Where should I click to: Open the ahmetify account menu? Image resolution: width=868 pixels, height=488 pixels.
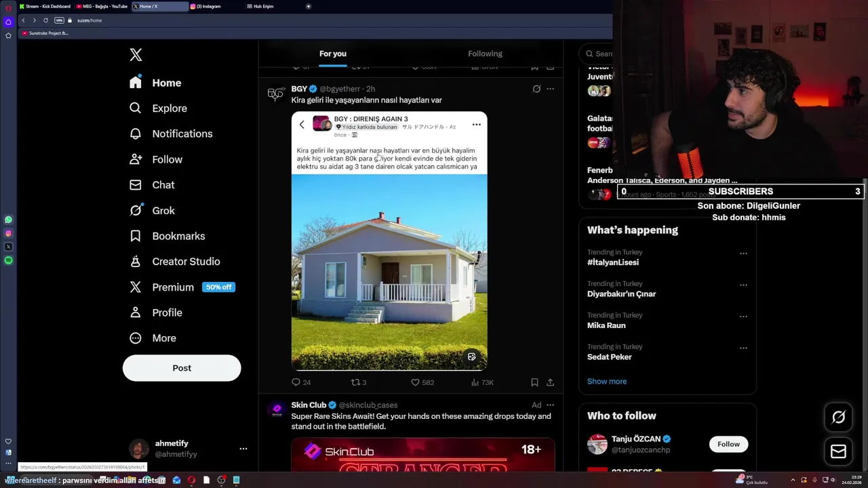pos(243,449)
